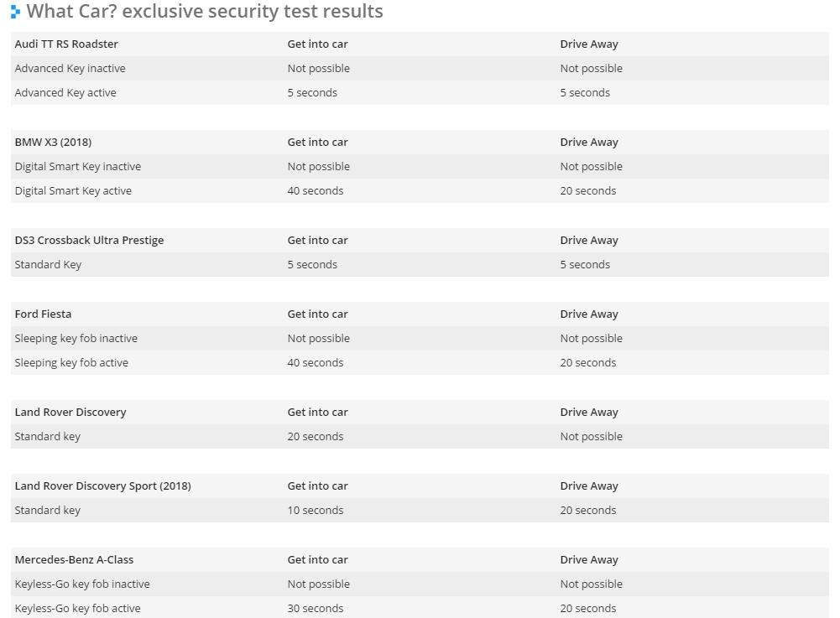This screenshot has width=840, height=618.
Task: Click the 'Sleeping key fob active' row
Action: coord(420,362)
